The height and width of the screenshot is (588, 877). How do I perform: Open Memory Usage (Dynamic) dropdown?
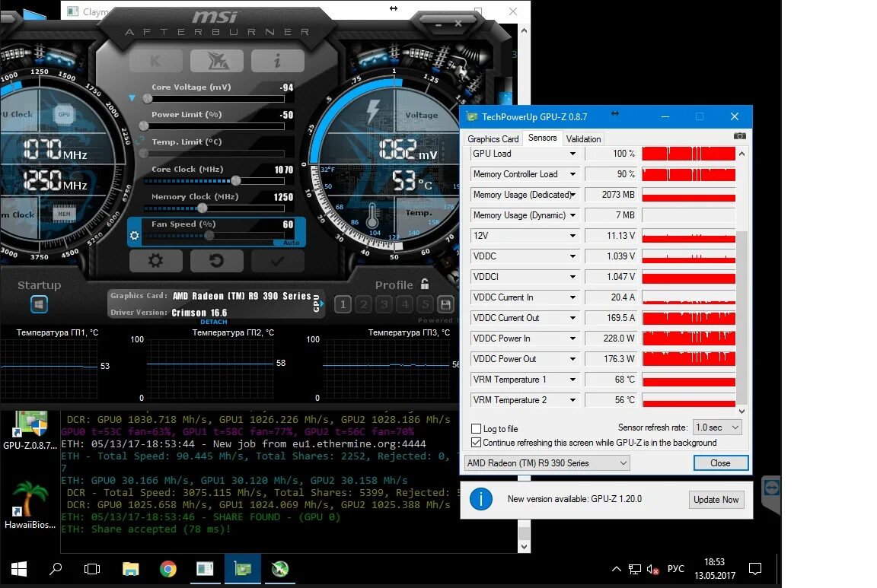[572, 215]
